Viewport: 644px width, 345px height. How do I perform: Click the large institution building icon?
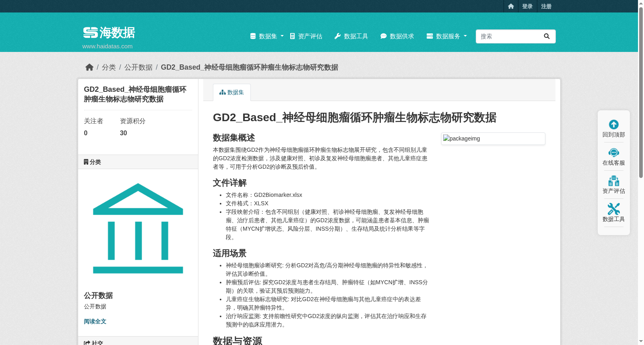click(x=138, y=228)
